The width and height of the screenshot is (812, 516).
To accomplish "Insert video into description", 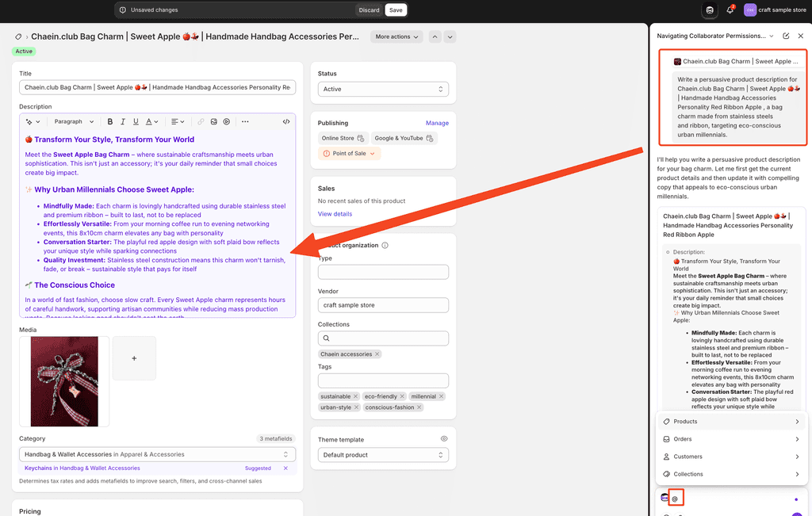I will [226, 121].
